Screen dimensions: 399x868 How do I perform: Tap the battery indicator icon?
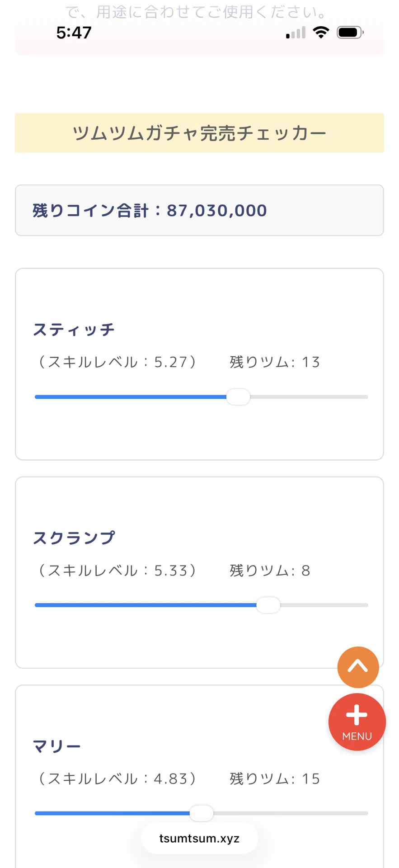pyautogui.click(x=350, y=33)
